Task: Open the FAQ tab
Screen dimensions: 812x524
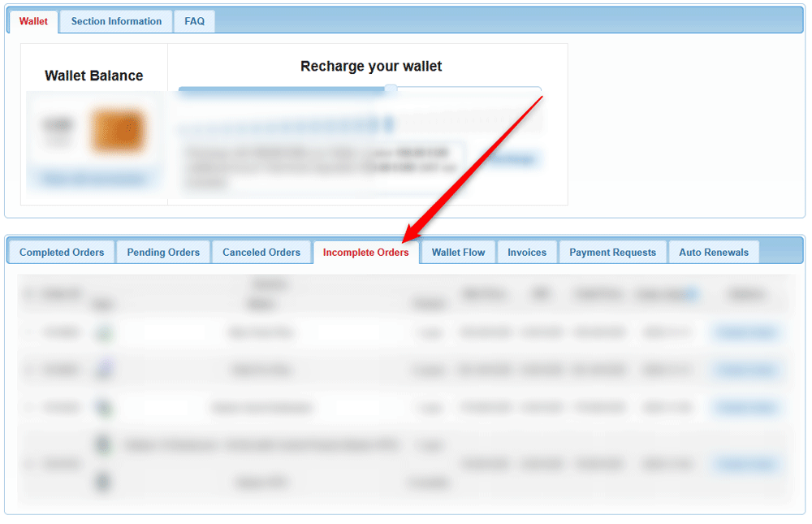Action: [194, 21]
